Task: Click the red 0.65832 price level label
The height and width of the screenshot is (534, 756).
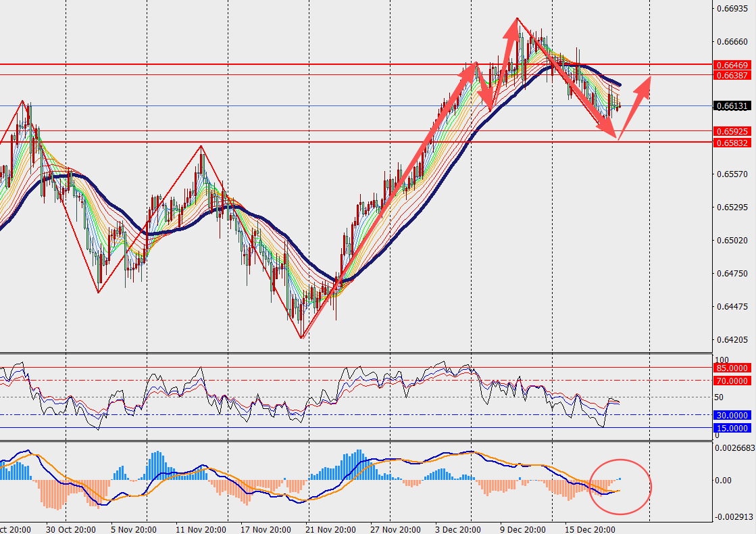Action: coord(731,143)
